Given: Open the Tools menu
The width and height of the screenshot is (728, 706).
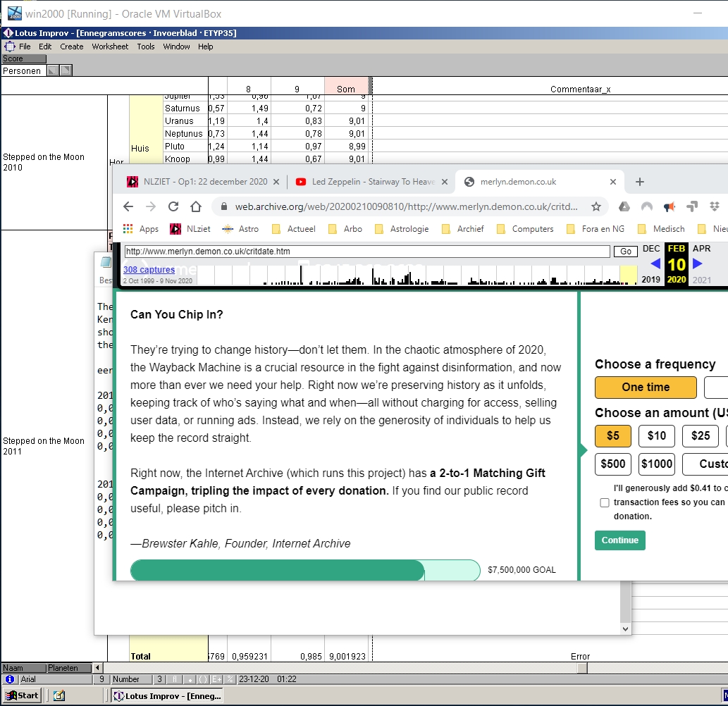Looking at the screenshot, I should click(145, 47).
